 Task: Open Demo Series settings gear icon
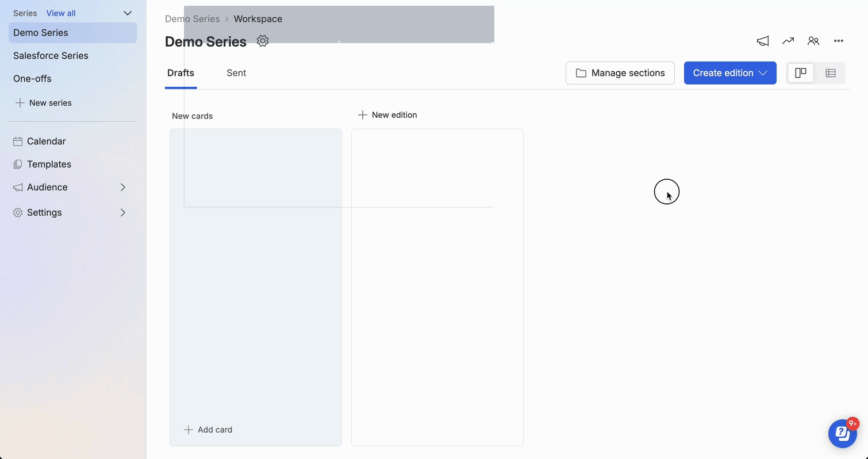263,41
